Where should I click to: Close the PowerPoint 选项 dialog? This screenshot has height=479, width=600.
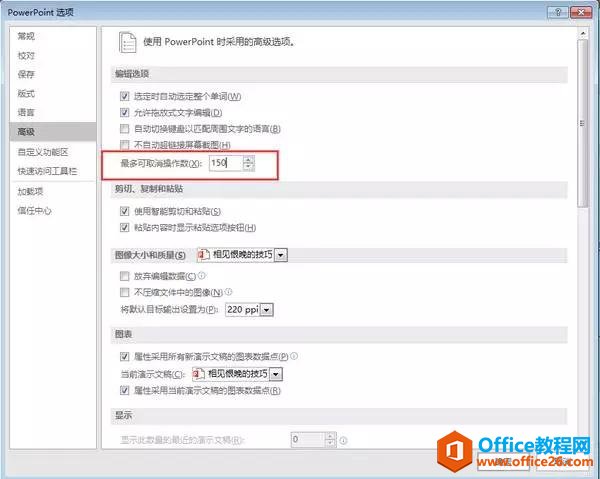581,12
